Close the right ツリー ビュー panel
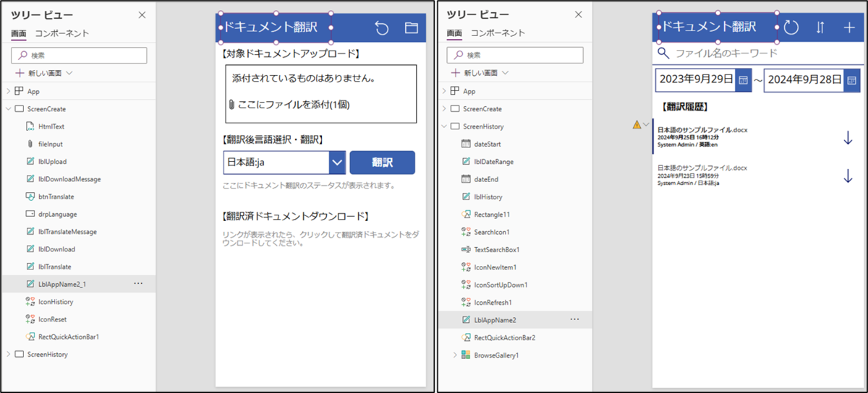This screenshot has width=868, height=393. click(578, 14)
